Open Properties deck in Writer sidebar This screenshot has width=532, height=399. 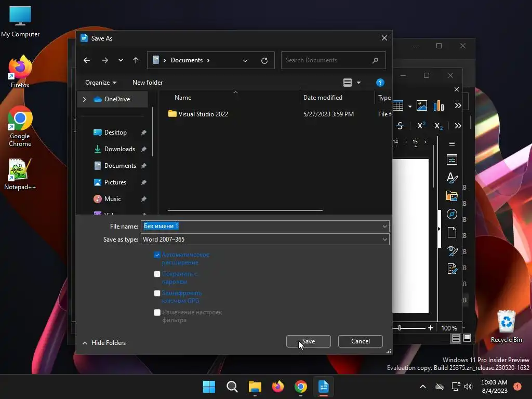pyautogui.click(x=452, y=159)
